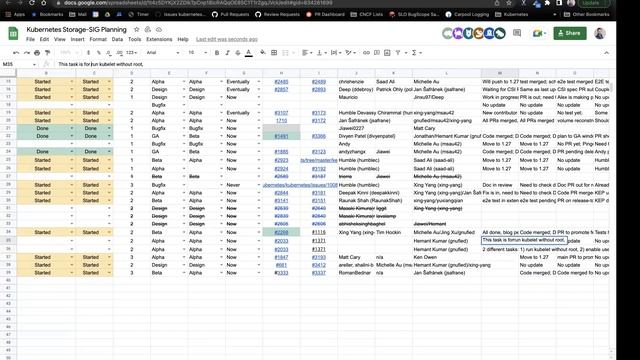Open the user account avatar
The width and height of the screenshot is (640, 360).
[x=600, y=33]
